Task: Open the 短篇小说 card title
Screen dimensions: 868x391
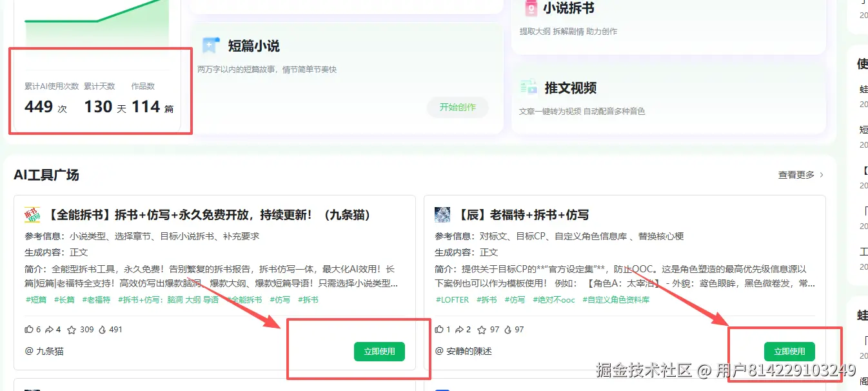Action: tap(254, 46)
